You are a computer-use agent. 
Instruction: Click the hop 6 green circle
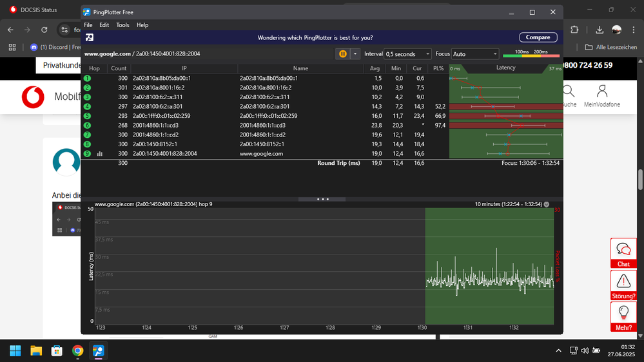[87, 125]
